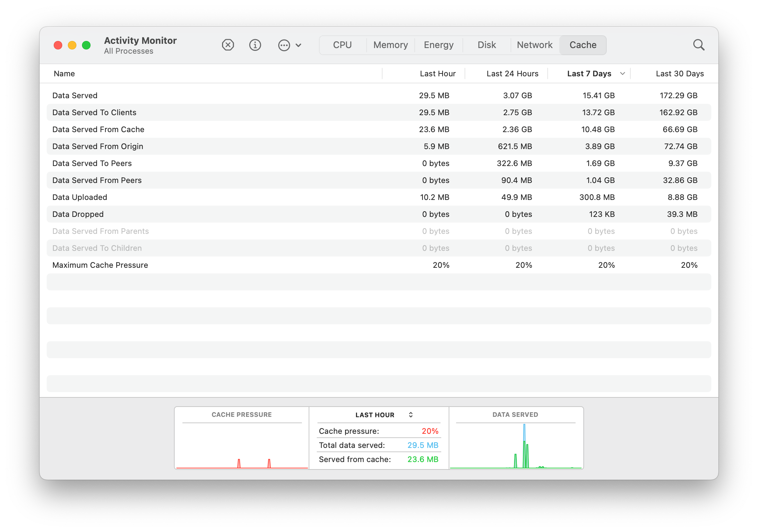The height and width of the screenshot is (532, 758).
Task: Open the process info (i) icon
Action: [255, 45]
